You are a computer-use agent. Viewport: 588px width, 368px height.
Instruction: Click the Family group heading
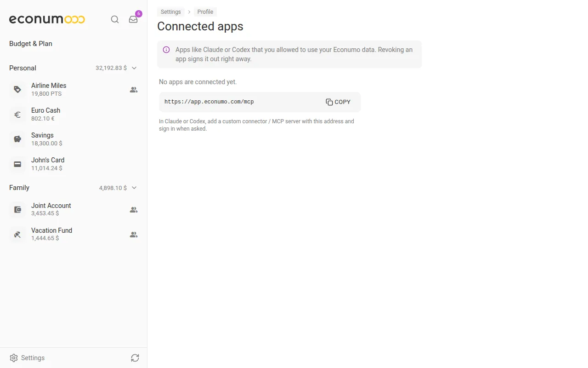click(x=19, y=188)
